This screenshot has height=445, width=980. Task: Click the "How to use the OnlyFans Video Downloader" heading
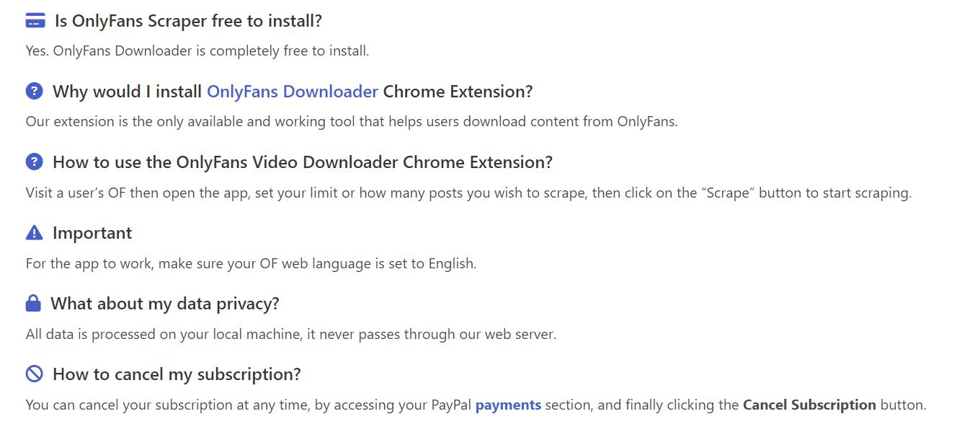302,162
